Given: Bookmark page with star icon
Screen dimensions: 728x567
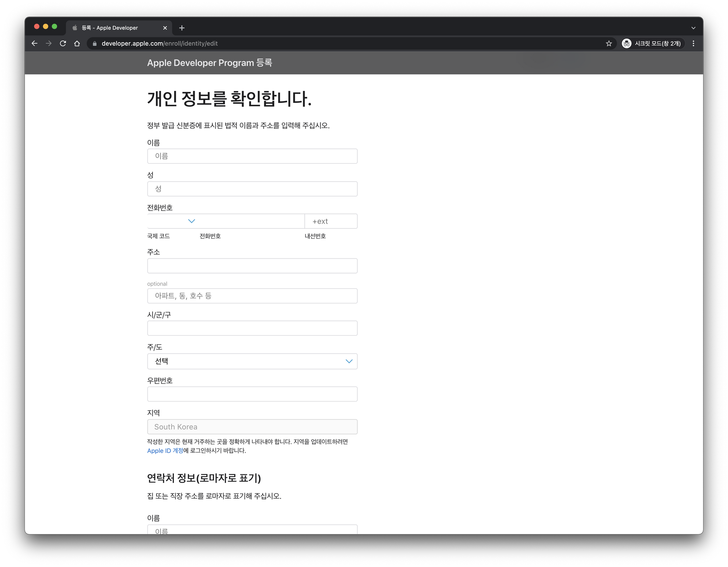Looking at the screenshot, I should (x=609, y=43).
